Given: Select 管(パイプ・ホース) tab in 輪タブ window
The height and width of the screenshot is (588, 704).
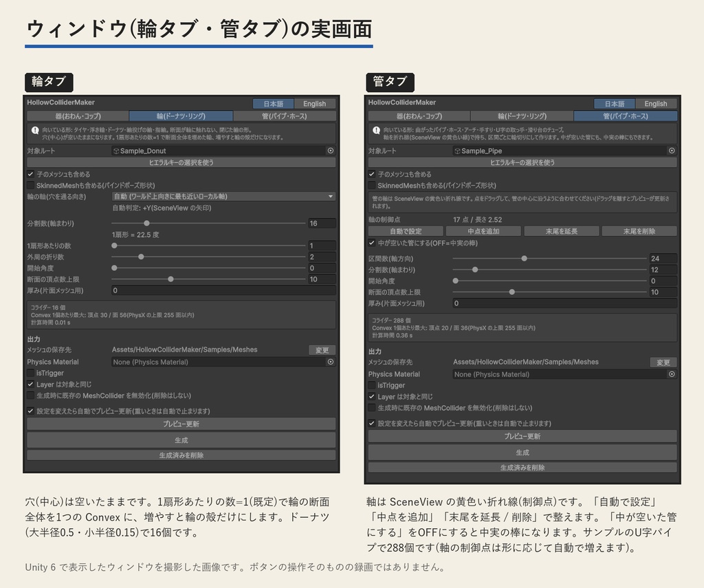Looking at the screenshot, I should point(285,116).
